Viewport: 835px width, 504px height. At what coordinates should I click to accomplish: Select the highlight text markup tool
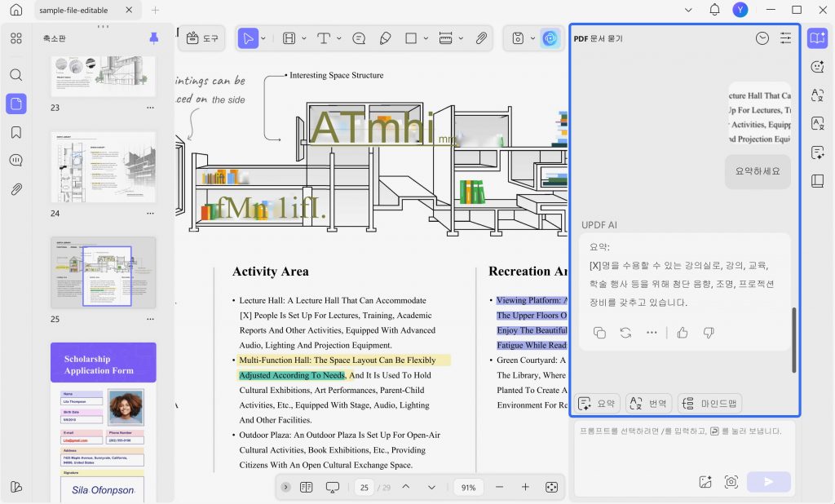(x=289, y=38)
